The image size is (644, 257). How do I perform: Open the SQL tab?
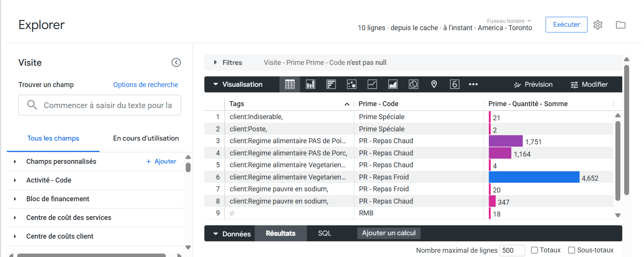[324, 233]
